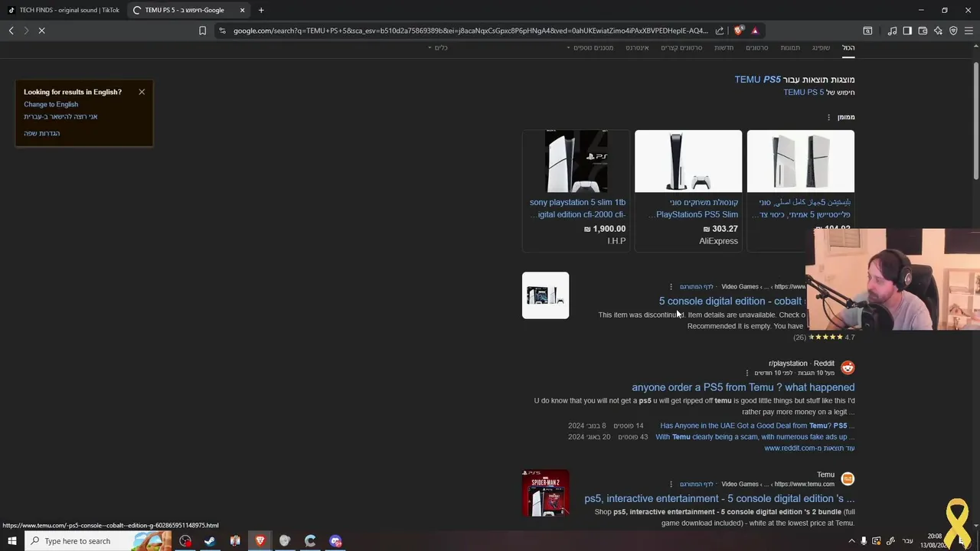Open Leo AI sparkle icon
This screenshot has height=551, width=980.
tap(938, 31)
